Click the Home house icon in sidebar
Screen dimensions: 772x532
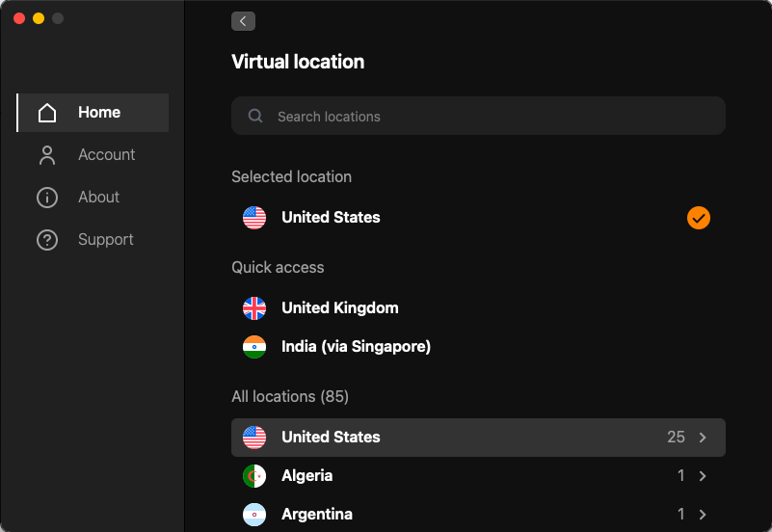[x=47, y=113]
